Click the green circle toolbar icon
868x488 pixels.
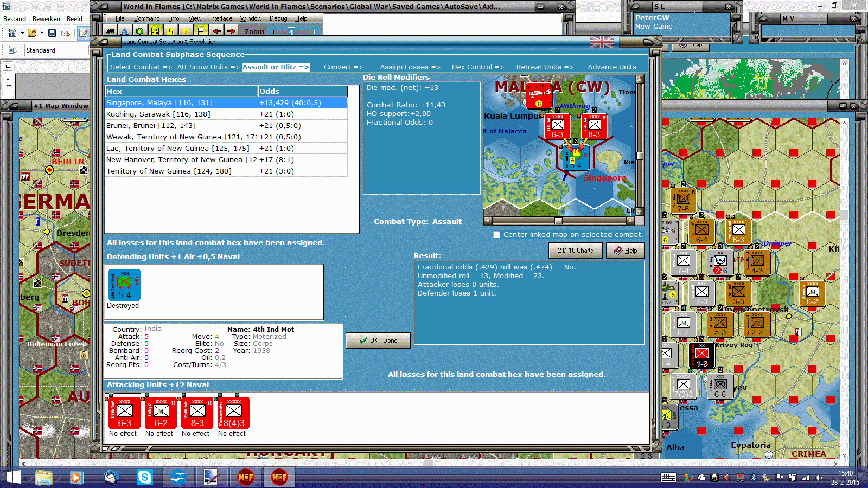coord(140,31)
